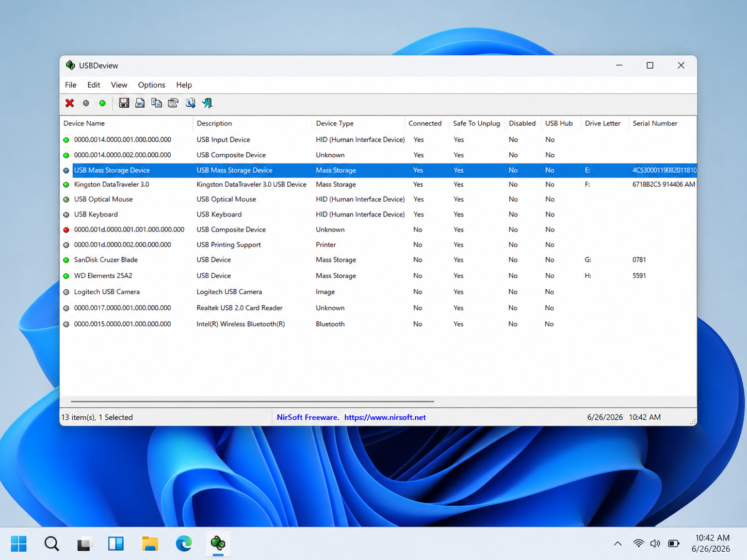Open the File menu
This screenshot has width=747, height=560.
pyautogui.click(x=71, y=85)
